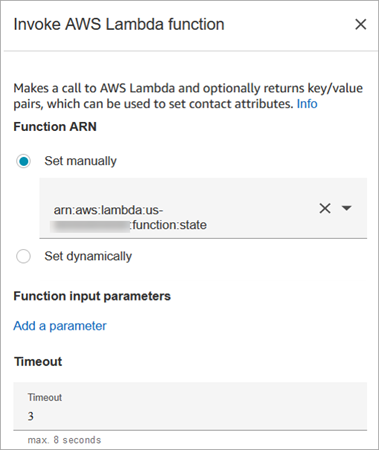Select the Function input parameters heading
This screenshot has height=450, width=379.
92,296
